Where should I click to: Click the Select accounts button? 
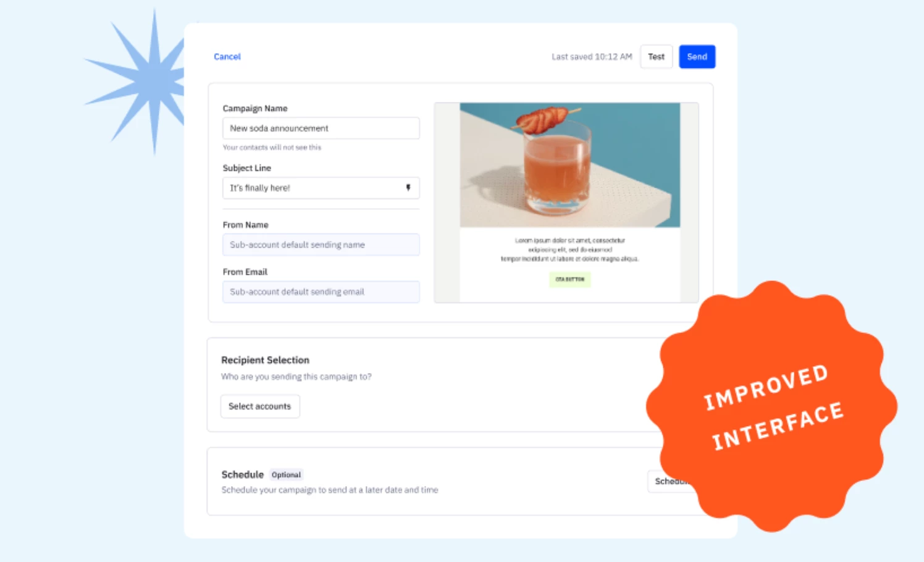[x=260, y=406]
